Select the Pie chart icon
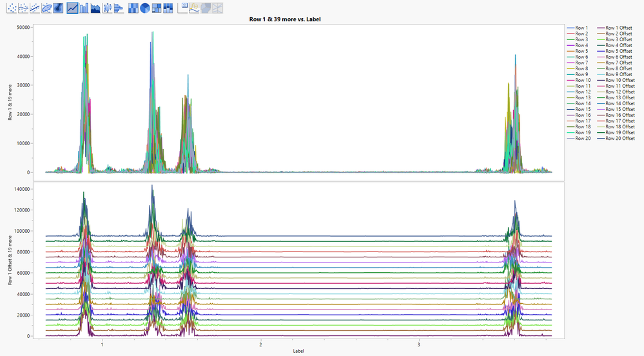This screenshot has width=644, height=356. pyautogui.click(x=145, y=8)
